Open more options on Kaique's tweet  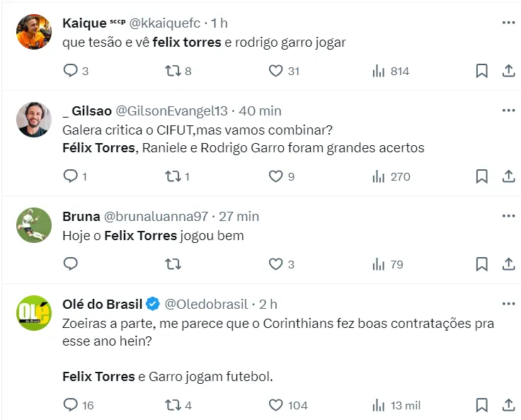point(508,23)
